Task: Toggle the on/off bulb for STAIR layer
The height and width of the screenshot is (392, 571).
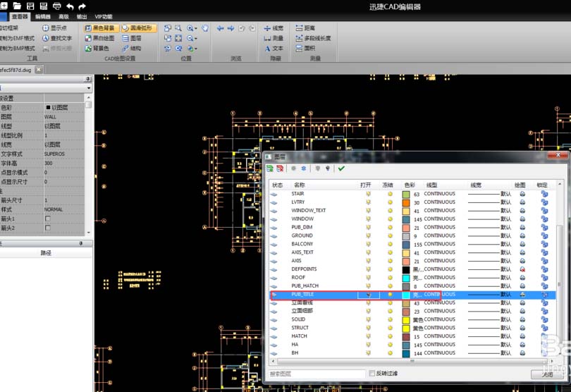Action: tap(368, 194)
